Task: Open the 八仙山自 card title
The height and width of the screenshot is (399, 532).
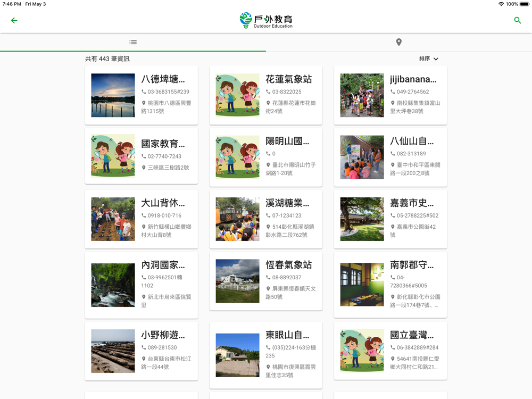Action: pyautogui.click(x=412, y=141)
